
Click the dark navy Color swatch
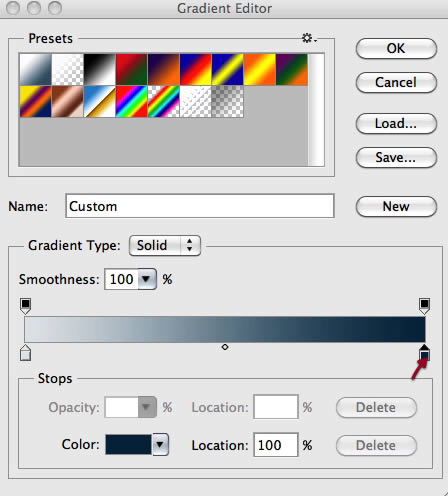128,445
